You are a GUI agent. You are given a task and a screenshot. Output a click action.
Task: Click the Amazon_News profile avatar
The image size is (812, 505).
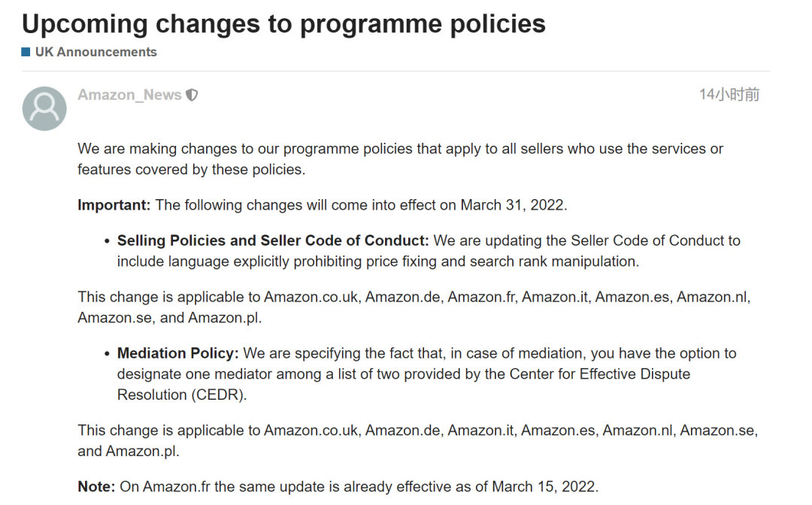pos(44,108)
